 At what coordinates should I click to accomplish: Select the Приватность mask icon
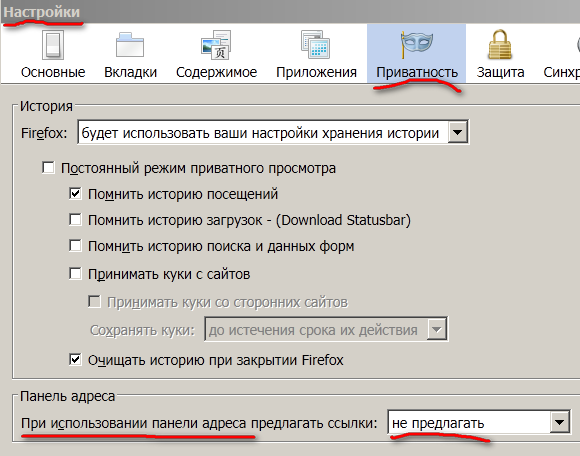pos(417,44)
